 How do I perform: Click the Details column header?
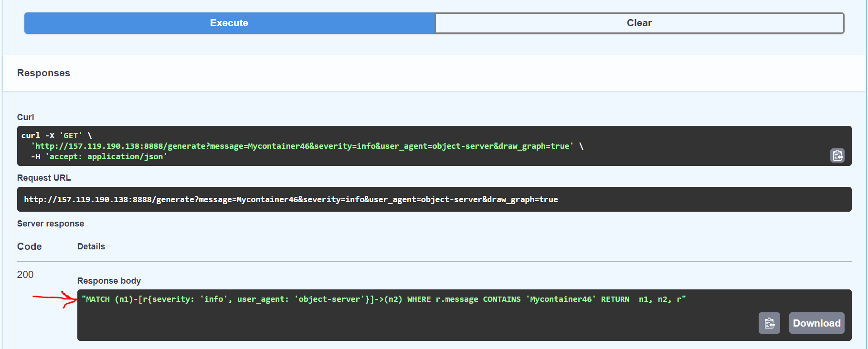tap(91, 246)
